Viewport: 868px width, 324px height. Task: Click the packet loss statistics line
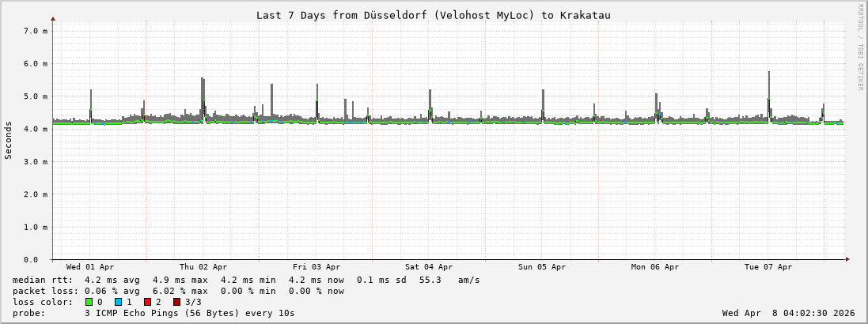[x=178, y=291]
